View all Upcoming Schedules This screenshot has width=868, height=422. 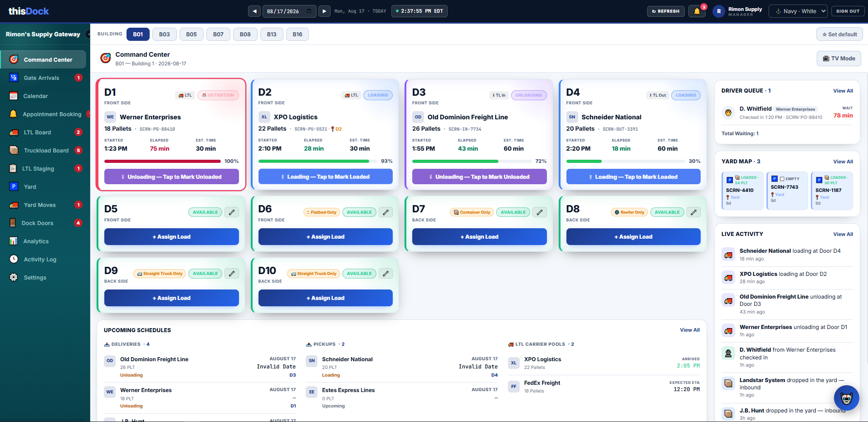690,330
